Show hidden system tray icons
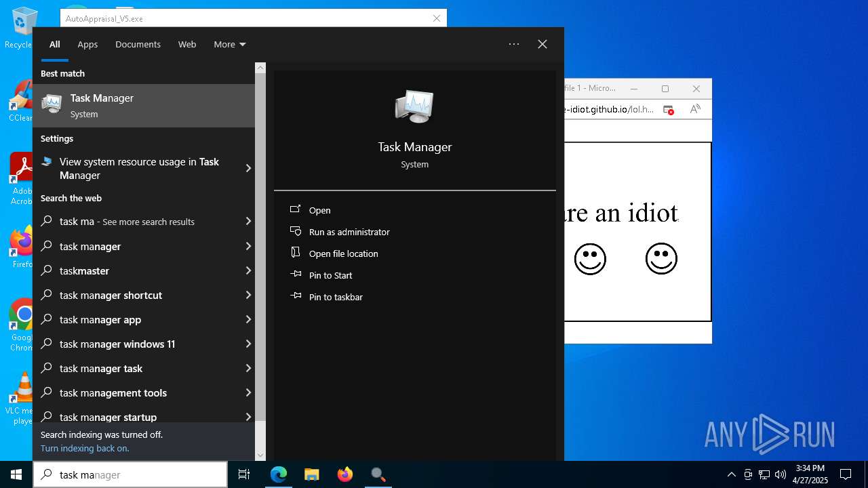Screen dimensions: 868x488 [x=731, y=474]
